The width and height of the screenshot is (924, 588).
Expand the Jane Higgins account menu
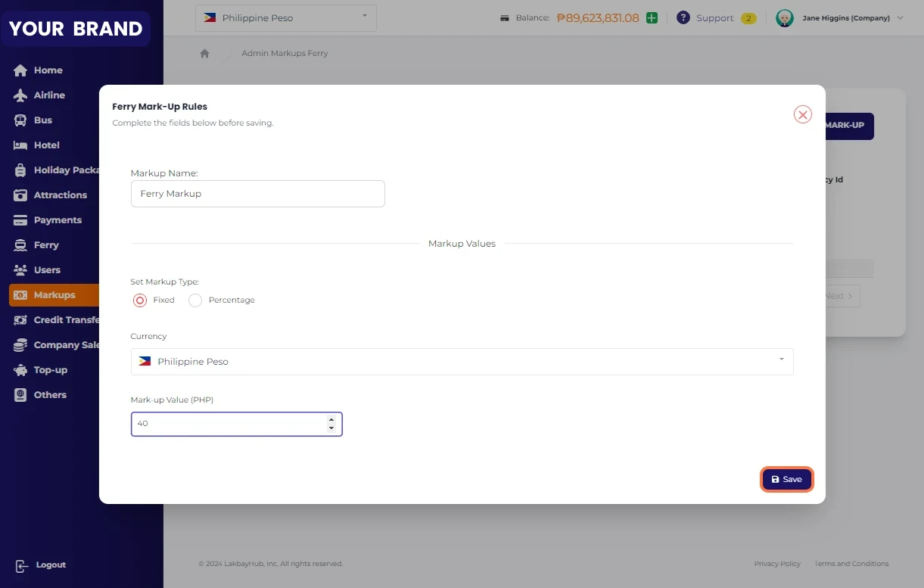click(900, 18)
